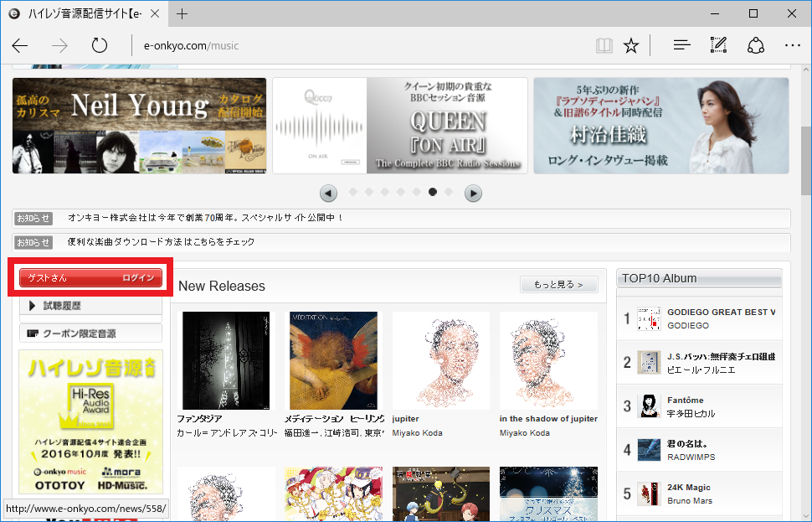Open the QUEEN ON AIR banner
The height and width of the screenshot is (522, 812).
click(400, 126)
